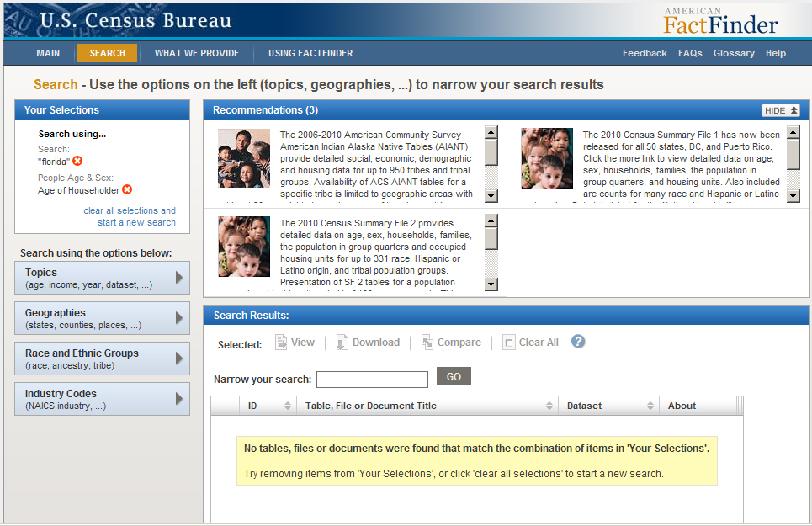Click the AIANT tables family thumbnail
The height and width of the screenshot is (526, 812).
[x=244, y=158]
